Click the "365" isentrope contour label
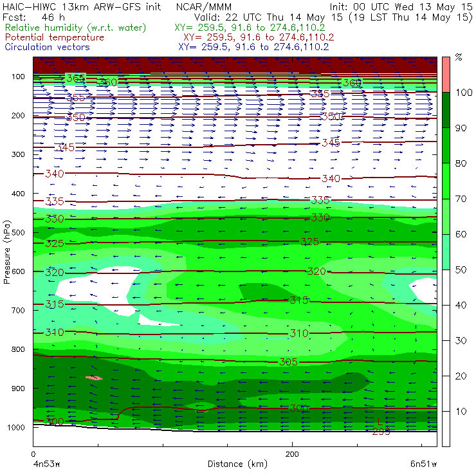476x476 pixels. coord(76,78)
